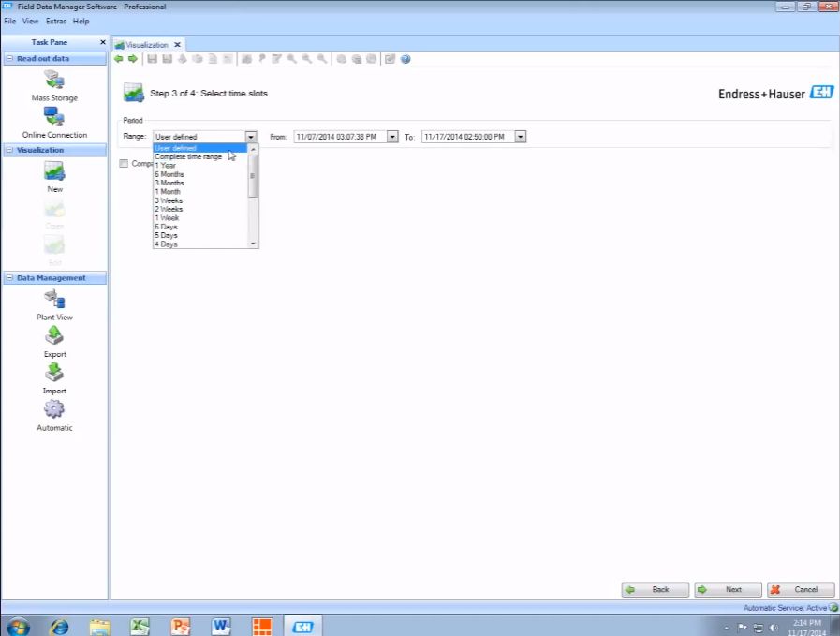
Task: Open the To date picker dropdown
Action: pyautogui.click(x=520, y=137)
